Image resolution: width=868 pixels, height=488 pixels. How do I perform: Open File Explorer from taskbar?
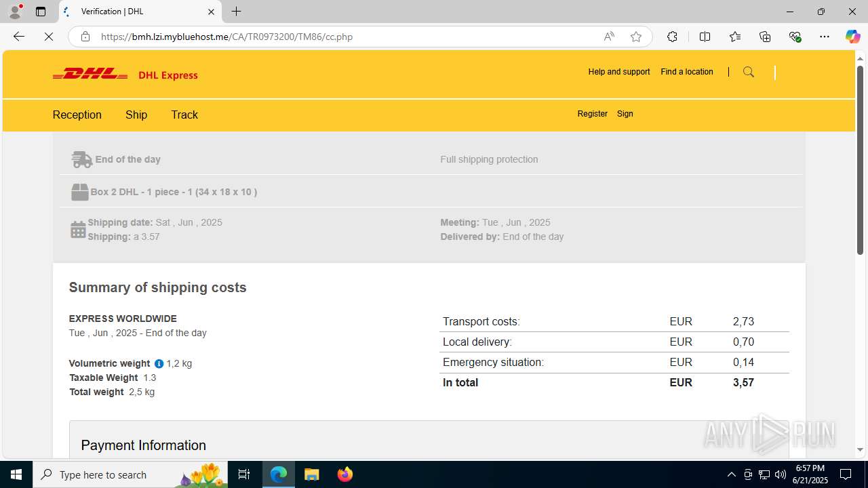pyautogui.click(x=311, y=474)
